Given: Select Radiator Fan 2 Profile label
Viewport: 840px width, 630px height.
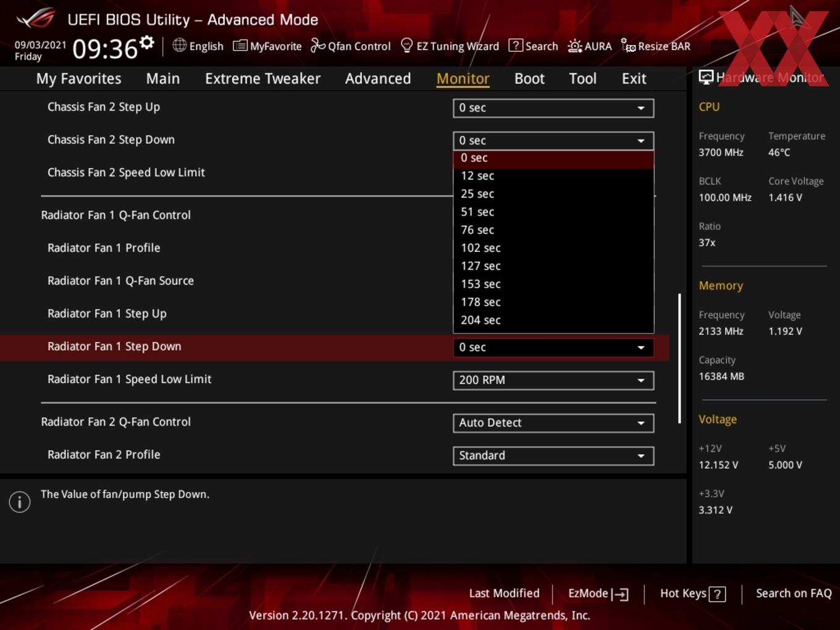Looking at the screenshot, I should coord(104,455).
